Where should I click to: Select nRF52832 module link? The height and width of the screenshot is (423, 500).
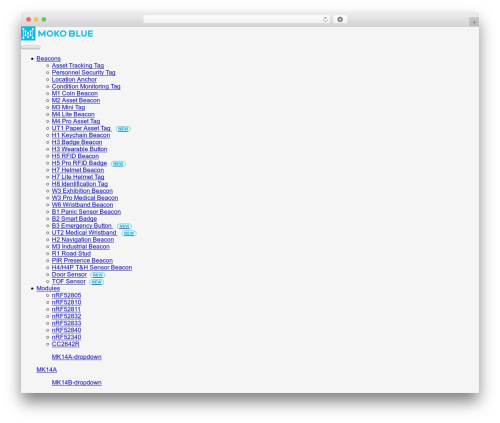coord(66,317)
